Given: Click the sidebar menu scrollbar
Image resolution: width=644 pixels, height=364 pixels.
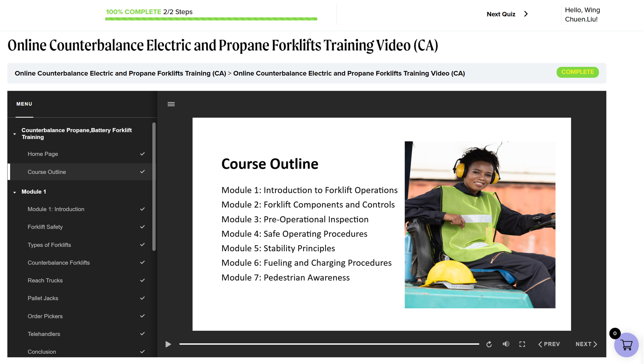Looking at the screenshot, I should click(x=154, y=186).
